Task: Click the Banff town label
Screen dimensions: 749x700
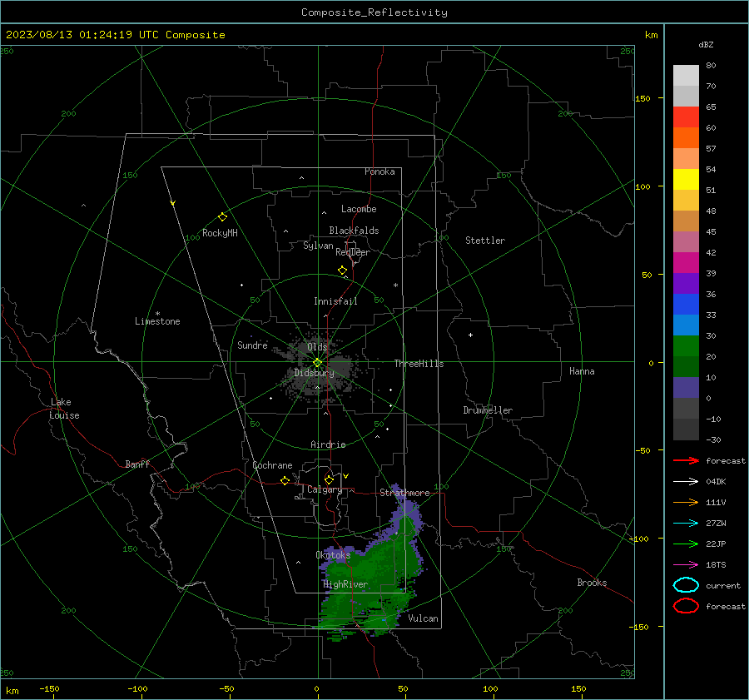Action: point(137,464)
